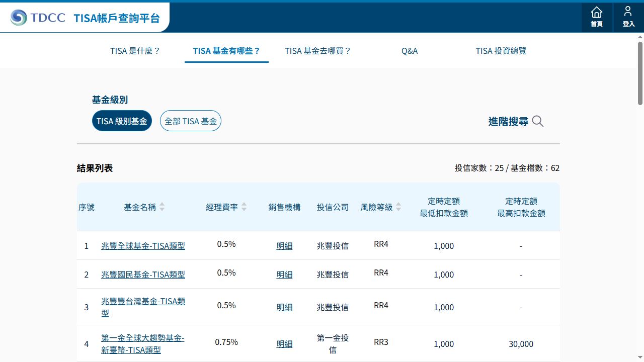Click 定時定額 最低扣款金額 column header

pos(444,207)
